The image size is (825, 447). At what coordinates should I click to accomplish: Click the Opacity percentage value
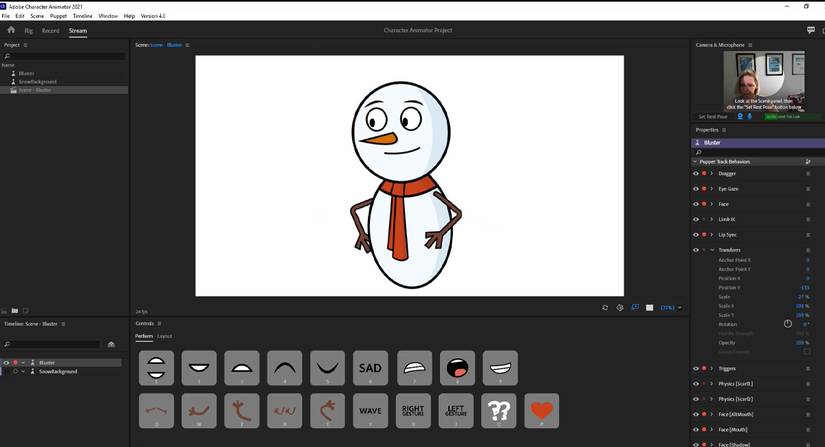(802, 342)
